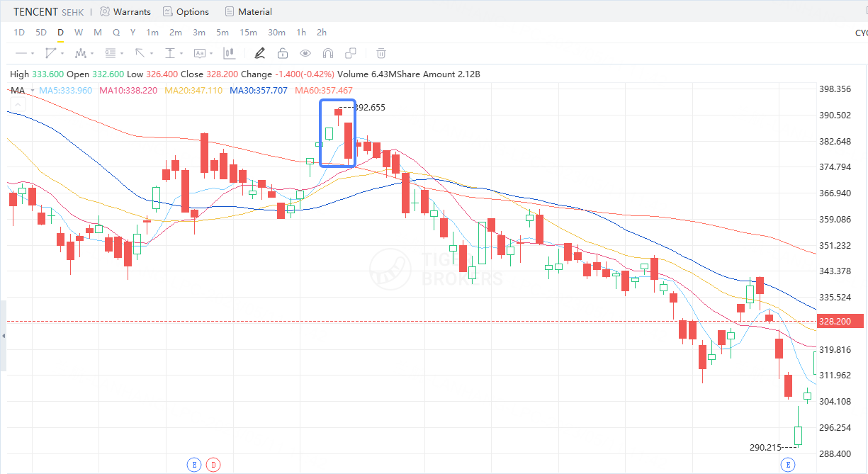Viewport: 868px width, 474px height.
Task: Open the measure tool dropdown arrow
Action: click(181, 53)
